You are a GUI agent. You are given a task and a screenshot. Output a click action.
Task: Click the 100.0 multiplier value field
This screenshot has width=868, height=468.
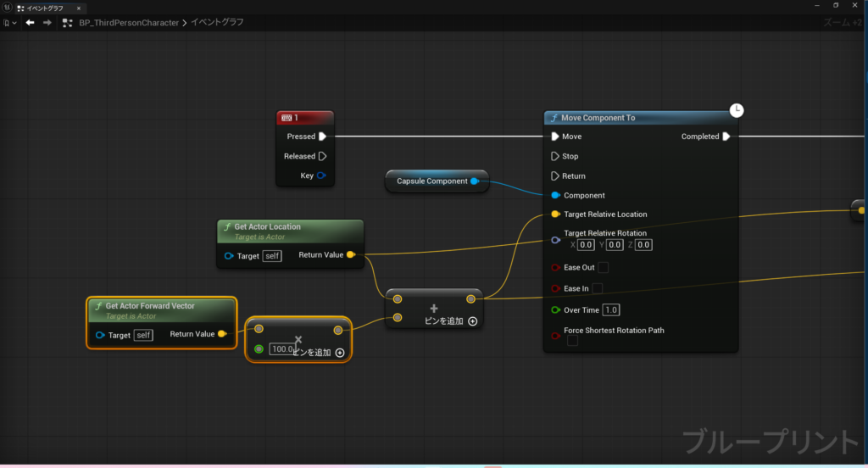pos(281,349)
